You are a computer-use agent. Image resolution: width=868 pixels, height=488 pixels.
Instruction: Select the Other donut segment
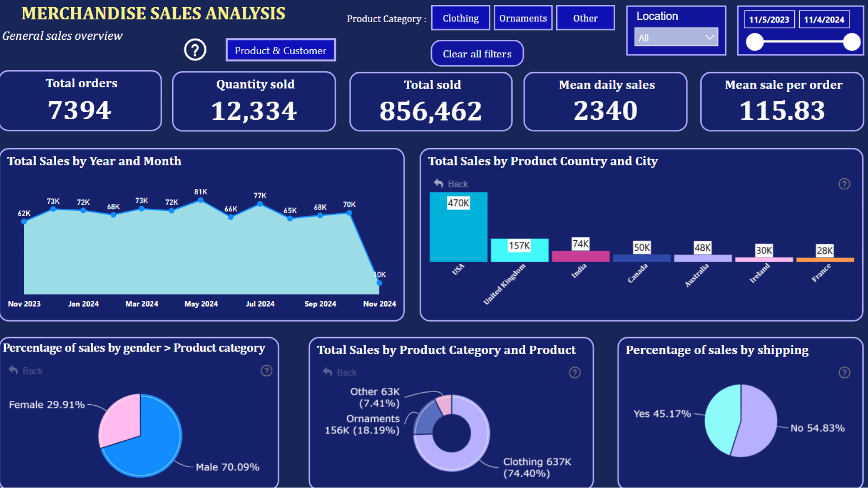click(445, 404)
